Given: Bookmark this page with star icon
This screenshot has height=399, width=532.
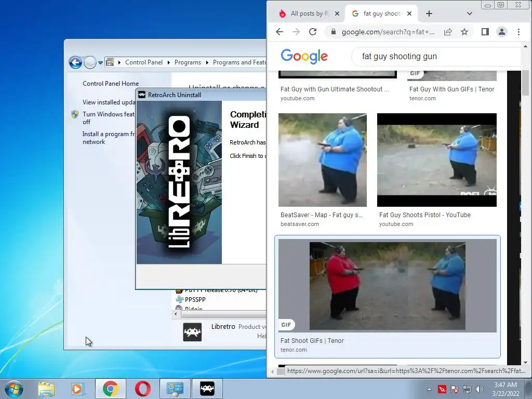Looking at the screenshot, I should coord(464,32).
